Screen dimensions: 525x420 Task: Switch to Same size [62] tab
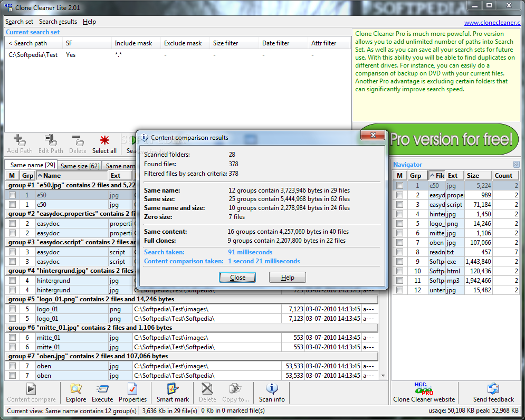click(80, 166)
